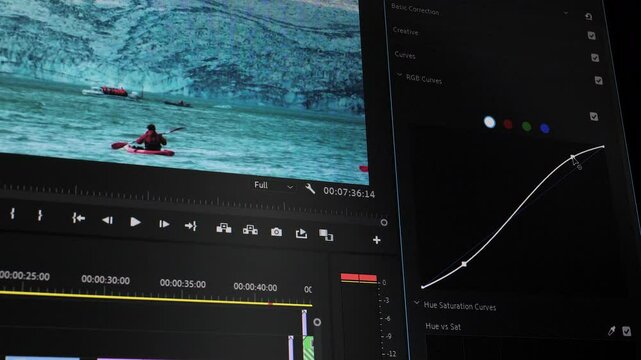
Task: Select the green curve channel
Action: [x=527, y=126]
